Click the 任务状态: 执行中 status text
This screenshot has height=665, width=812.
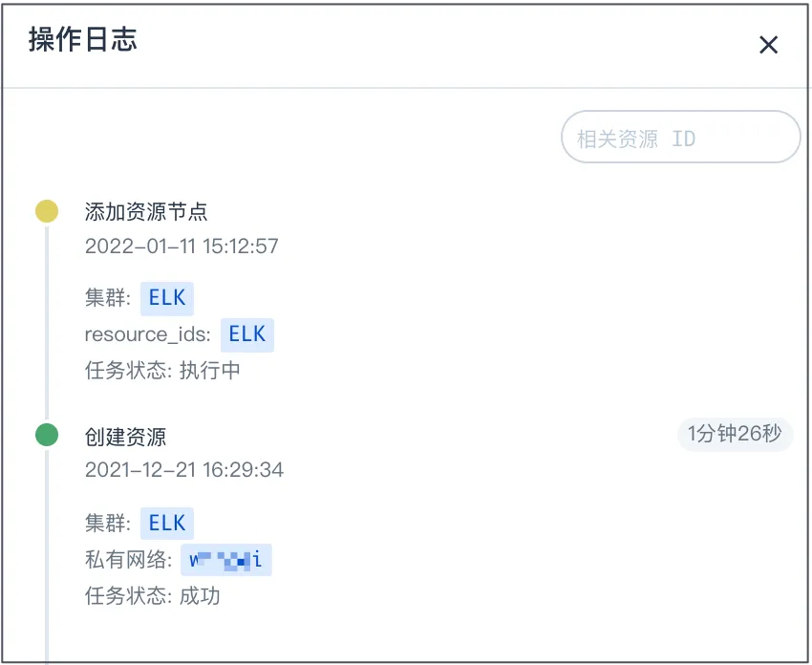click(162, 371)
